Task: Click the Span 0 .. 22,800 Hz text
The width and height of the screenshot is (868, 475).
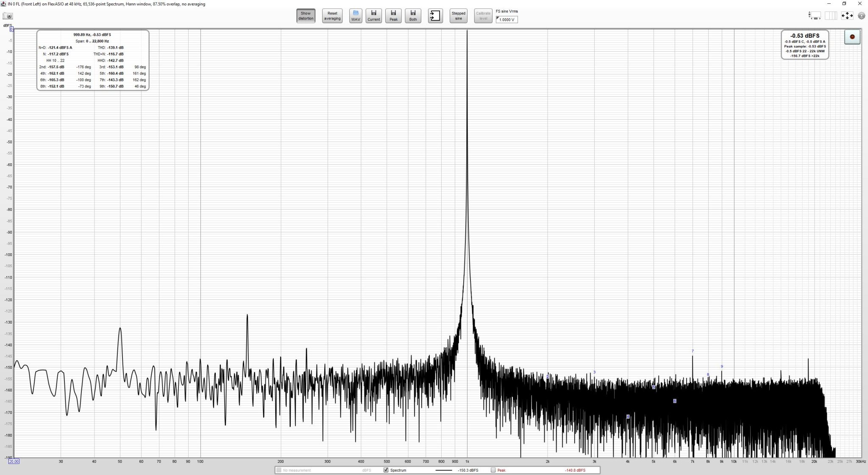Action: point(92,41)
